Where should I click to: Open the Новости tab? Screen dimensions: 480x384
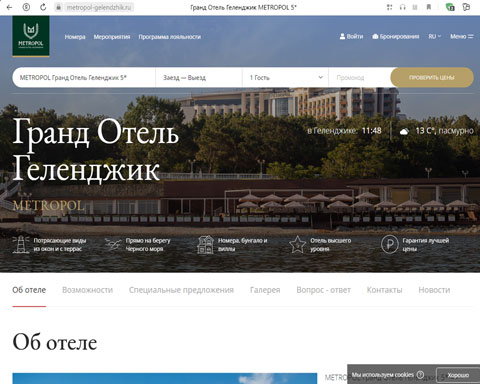[434, 290]
